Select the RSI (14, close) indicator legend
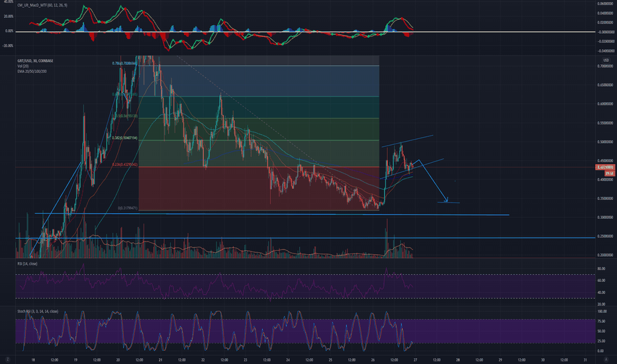This screenshot has width=617, height=364. (x=28, y=263)
